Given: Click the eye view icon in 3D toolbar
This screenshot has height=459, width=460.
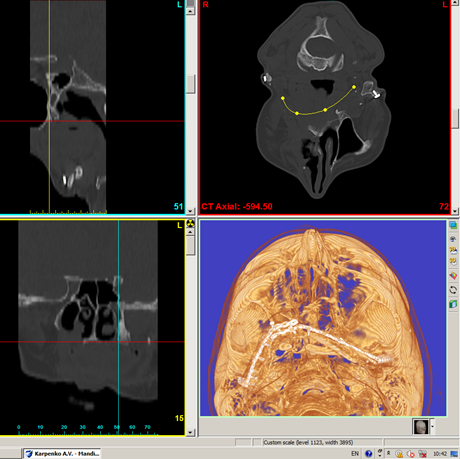Looking at the screenshot, I should coord(453,239).
